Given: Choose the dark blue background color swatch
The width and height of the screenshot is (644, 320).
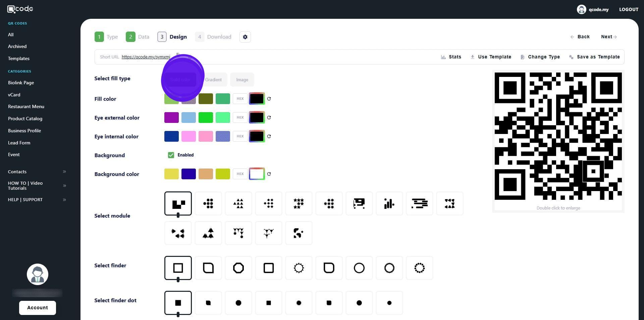Looking at the screenshot, I should (189, 174).
